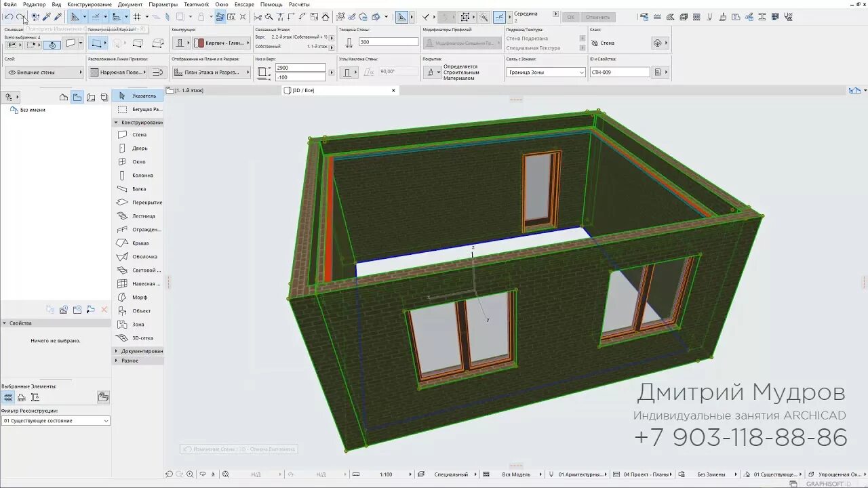The width and height of the screenshot is (868, 488).
Task: Toggle the straight wall geometry variant
Action: pyautogui.click(x=98, y=43)
